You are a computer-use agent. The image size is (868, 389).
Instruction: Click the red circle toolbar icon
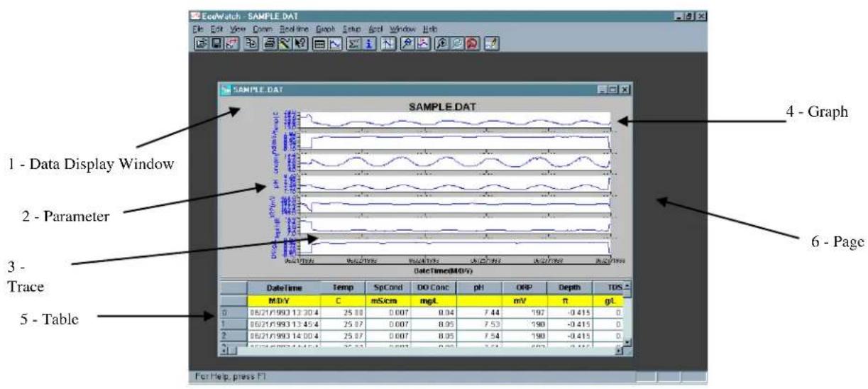pos(472,43)
